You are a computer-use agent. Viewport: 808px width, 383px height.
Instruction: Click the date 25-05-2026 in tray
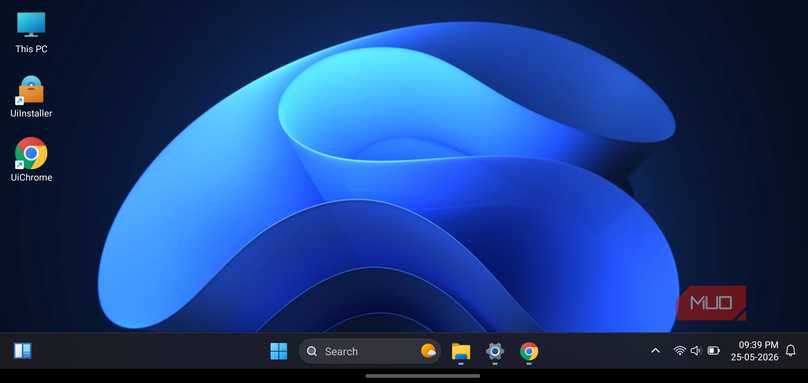(x=754, y=357)
